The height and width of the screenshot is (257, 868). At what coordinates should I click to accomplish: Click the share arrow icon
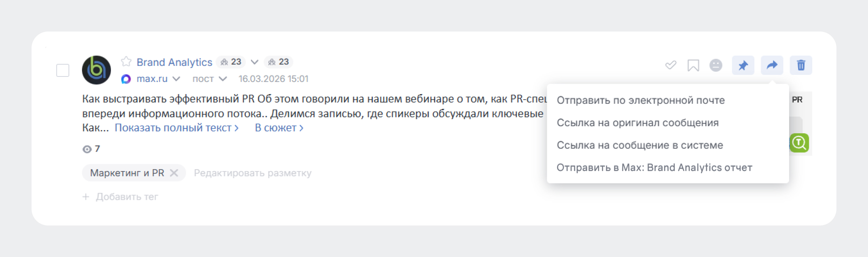pos(772,65)
